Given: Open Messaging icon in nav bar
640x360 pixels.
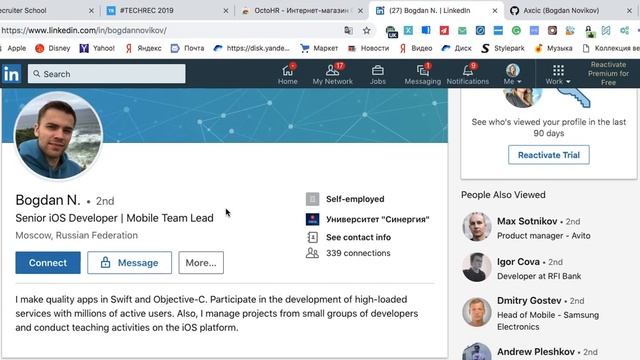Looking at the screenshot, I should pos(422,71).
